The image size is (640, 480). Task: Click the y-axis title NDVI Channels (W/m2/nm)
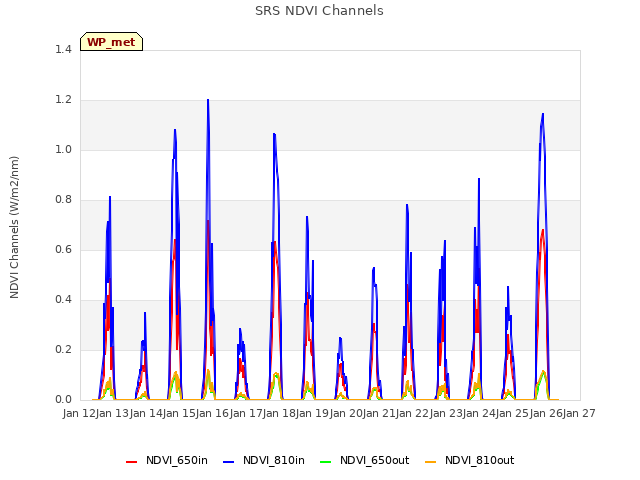14,227
